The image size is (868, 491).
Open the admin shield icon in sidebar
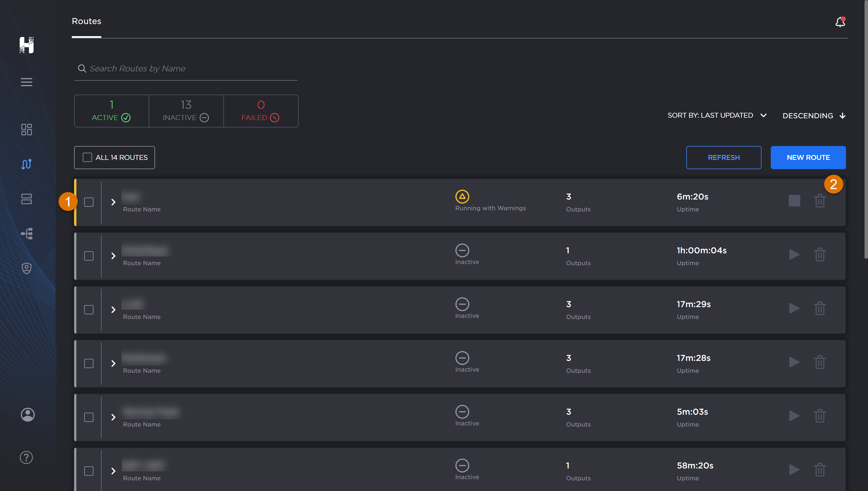coord(26,268)
